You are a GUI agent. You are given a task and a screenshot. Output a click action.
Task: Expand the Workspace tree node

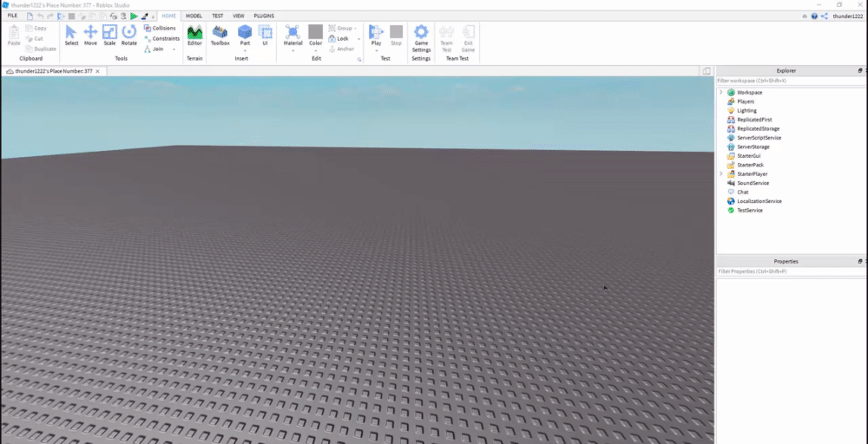(720, 92)
